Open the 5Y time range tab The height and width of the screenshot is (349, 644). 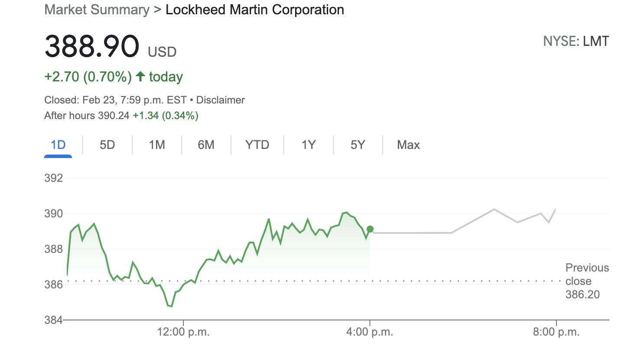tap(358, 145)
